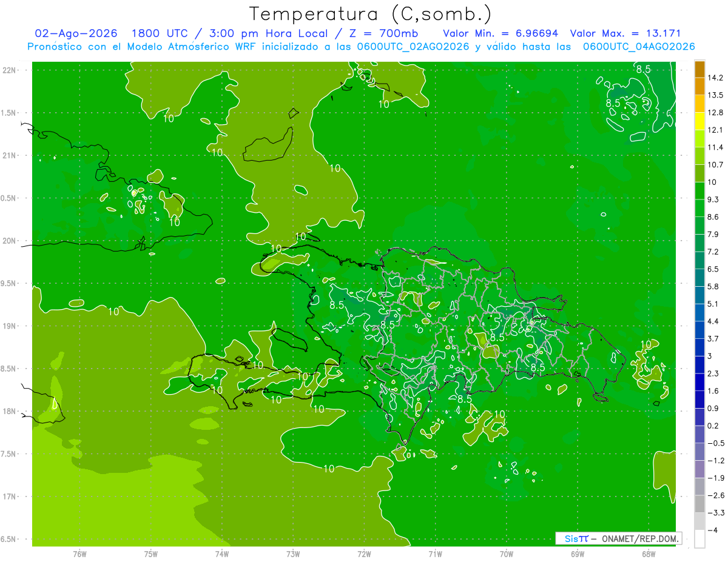
Task: Pick the orange swatch between 13.5 and 14.2
Action: (699, 87)
